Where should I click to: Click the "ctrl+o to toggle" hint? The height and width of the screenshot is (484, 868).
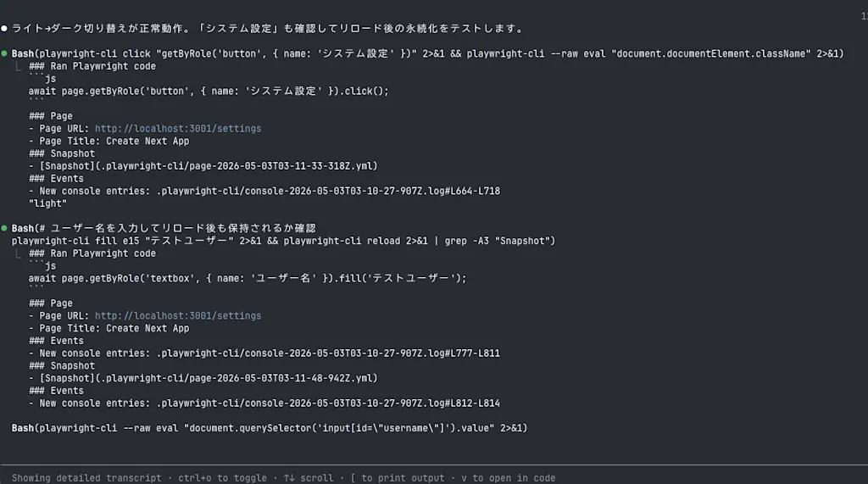(222, 478)
